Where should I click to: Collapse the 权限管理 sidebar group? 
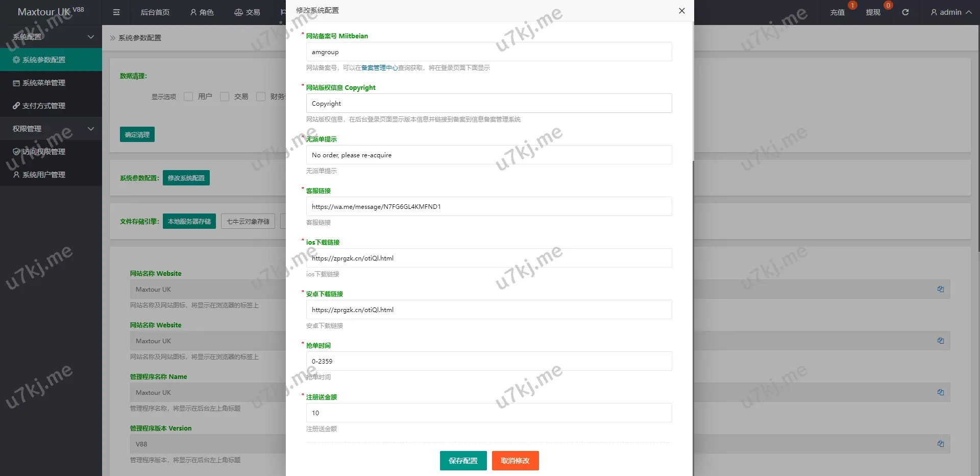[51, 129]
